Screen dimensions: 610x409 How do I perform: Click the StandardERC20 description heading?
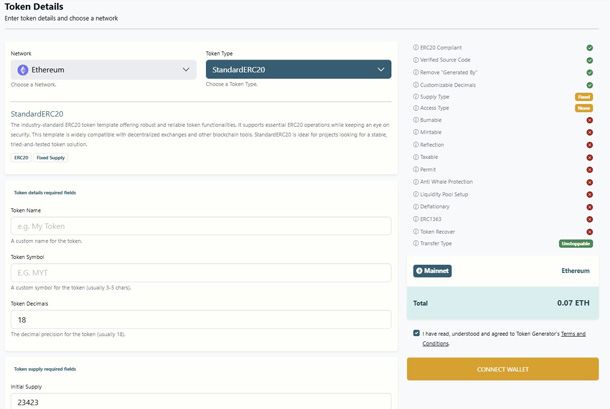pos(37,114)
